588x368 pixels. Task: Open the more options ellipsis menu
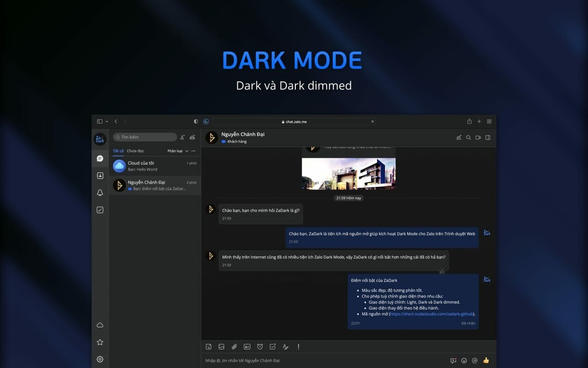click(x=193, y=151)
